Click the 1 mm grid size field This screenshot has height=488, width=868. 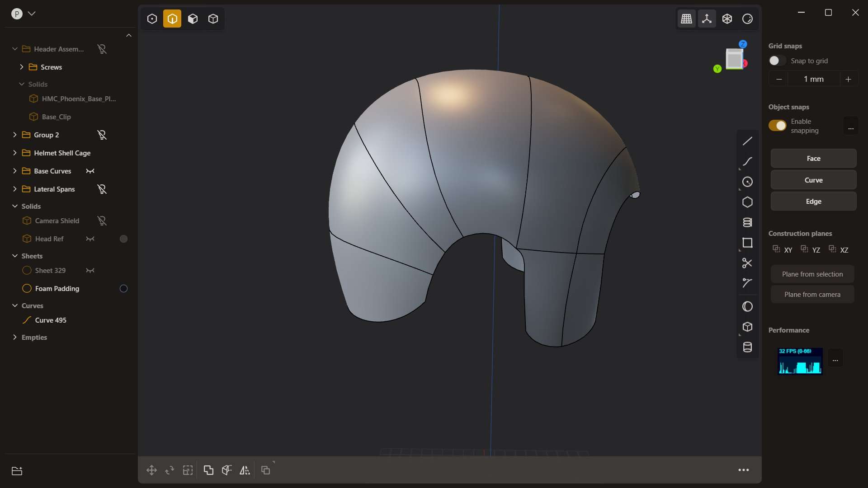(814, 79)
